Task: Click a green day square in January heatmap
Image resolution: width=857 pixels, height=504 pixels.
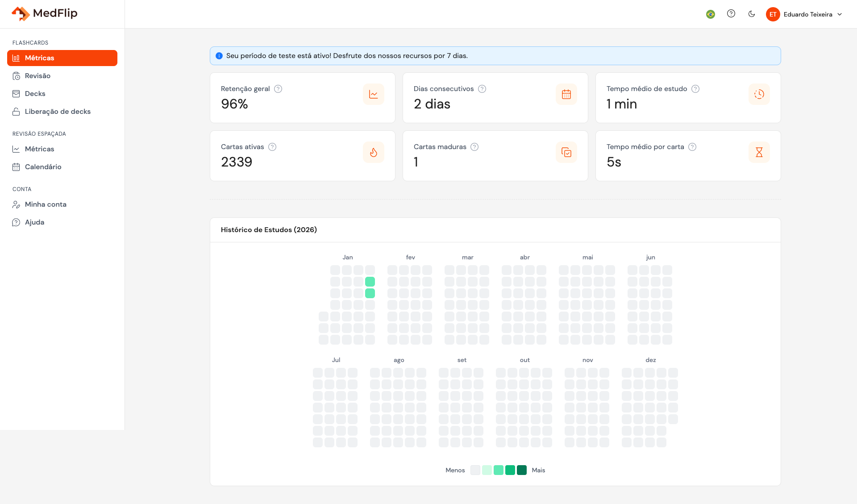Action: point(370,281)
